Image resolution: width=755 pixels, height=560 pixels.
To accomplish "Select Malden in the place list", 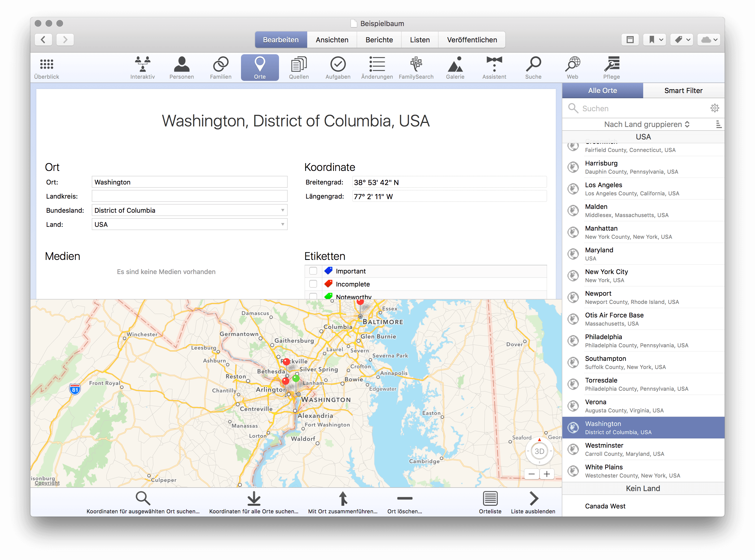I will coord(643,211).
